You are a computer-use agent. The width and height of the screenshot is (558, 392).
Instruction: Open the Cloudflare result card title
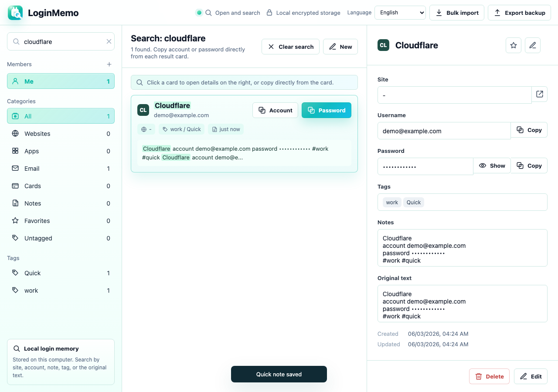point(172,105)
